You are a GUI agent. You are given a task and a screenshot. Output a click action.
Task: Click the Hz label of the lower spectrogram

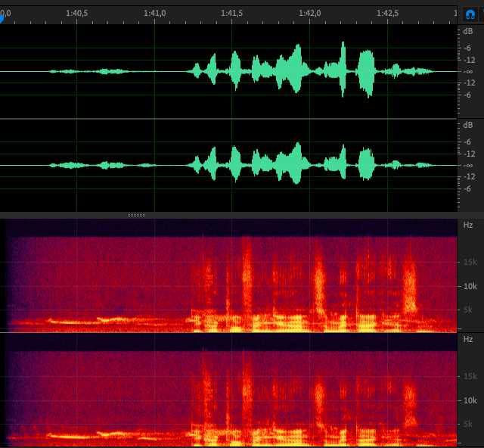(x=468, y=339)
